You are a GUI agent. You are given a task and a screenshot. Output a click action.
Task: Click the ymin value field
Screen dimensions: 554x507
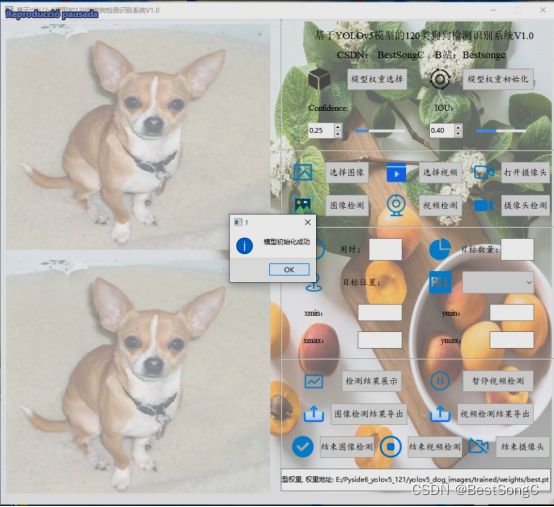(512, 313)
